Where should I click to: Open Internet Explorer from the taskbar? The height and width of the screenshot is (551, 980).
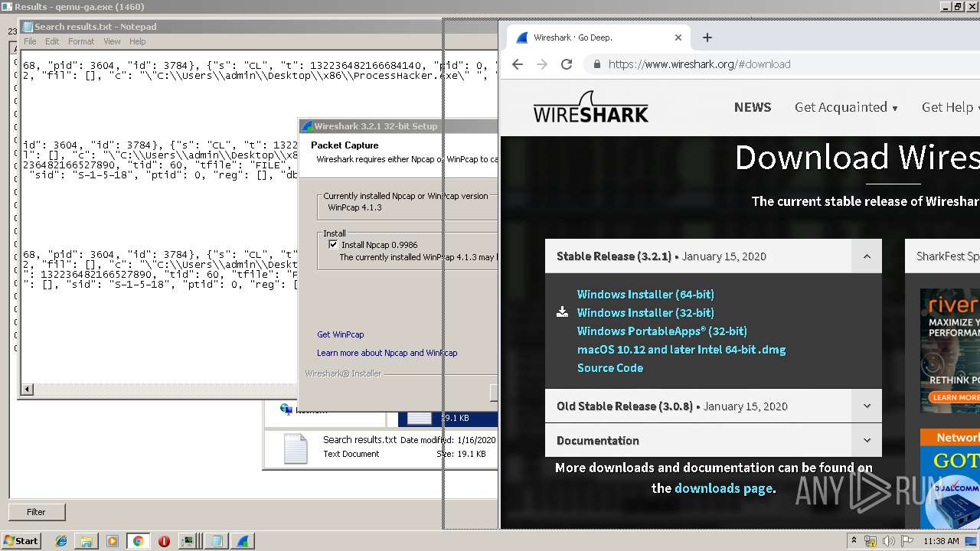coord(61,541)
